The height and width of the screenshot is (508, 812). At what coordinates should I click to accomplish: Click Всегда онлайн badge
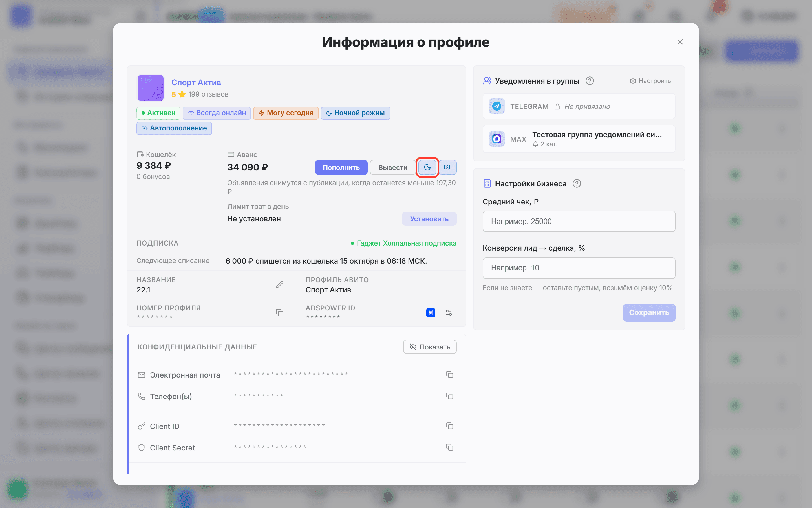coord(217,113)
